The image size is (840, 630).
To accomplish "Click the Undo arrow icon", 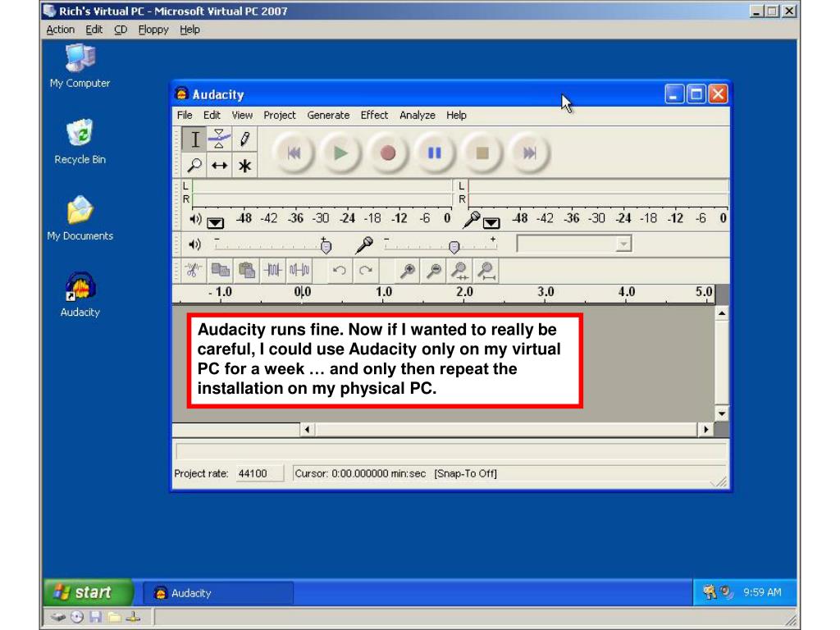I will click(x=339, y=270).
